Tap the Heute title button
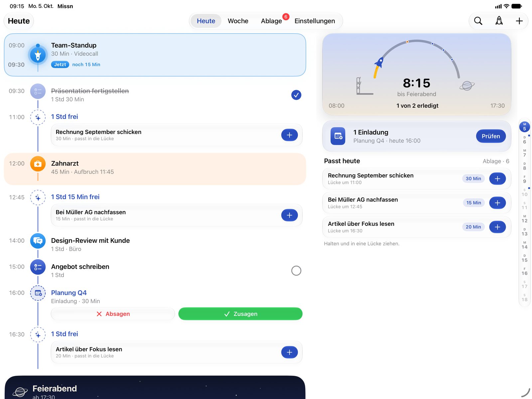This screenshot has height=399, width=532. coord(19,21)
